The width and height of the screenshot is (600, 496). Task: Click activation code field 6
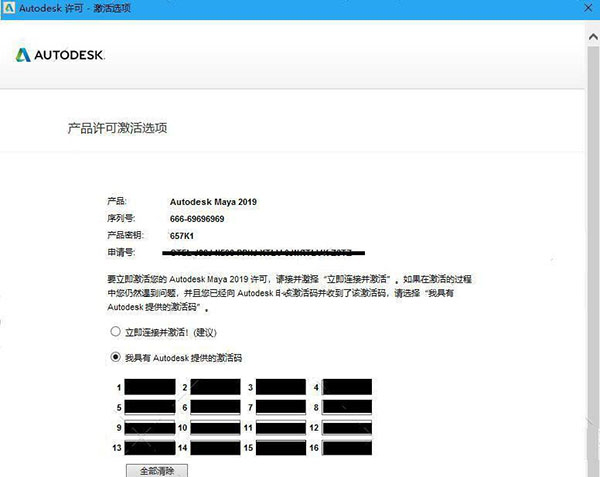pos(215,407)
